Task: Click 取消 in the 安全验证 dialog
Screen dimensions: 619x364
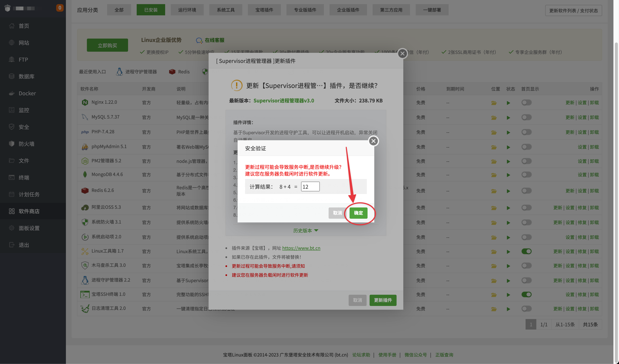Action: point(337,213)
